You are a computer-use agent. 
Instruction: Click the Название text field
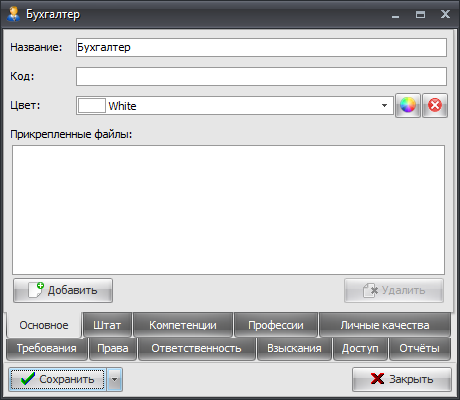(x=261, y=48)
